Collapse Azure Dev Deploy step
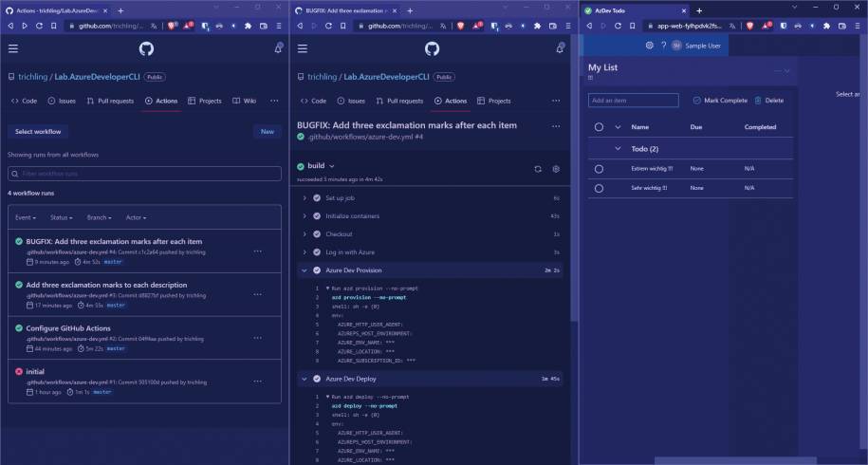Screen dimensions: 868x465 click(x=304, y=380)
